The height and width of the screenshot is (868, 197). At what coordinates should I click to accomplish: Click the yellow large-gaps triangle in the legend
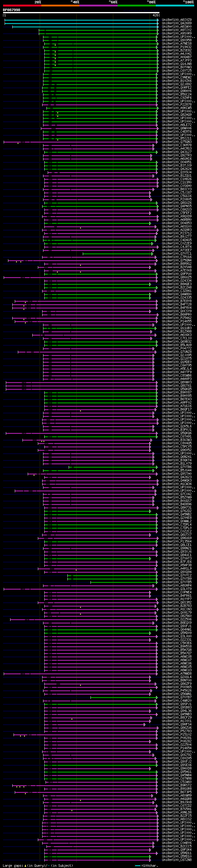point(25,865)
